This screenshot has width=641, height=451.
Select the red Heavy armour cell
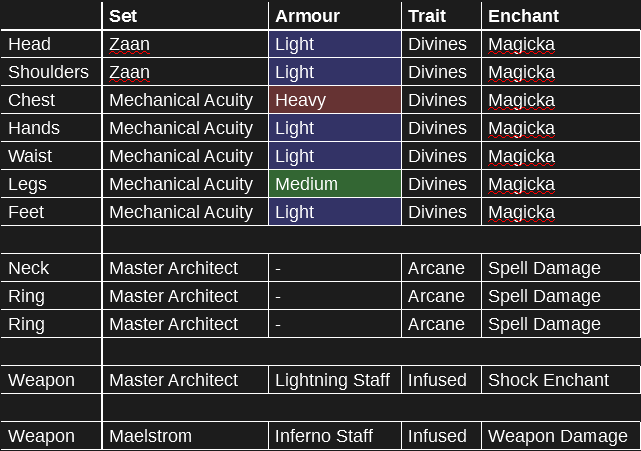click(335, 100)
